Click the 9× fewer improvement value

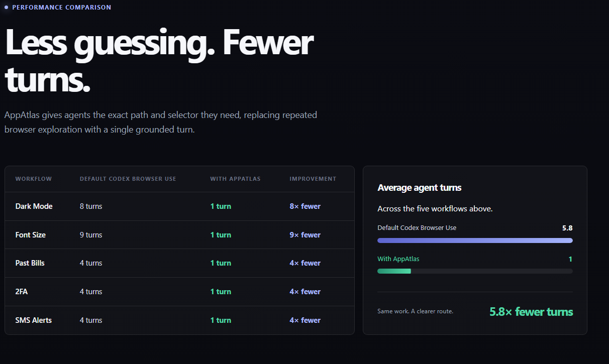coord(305,235)
